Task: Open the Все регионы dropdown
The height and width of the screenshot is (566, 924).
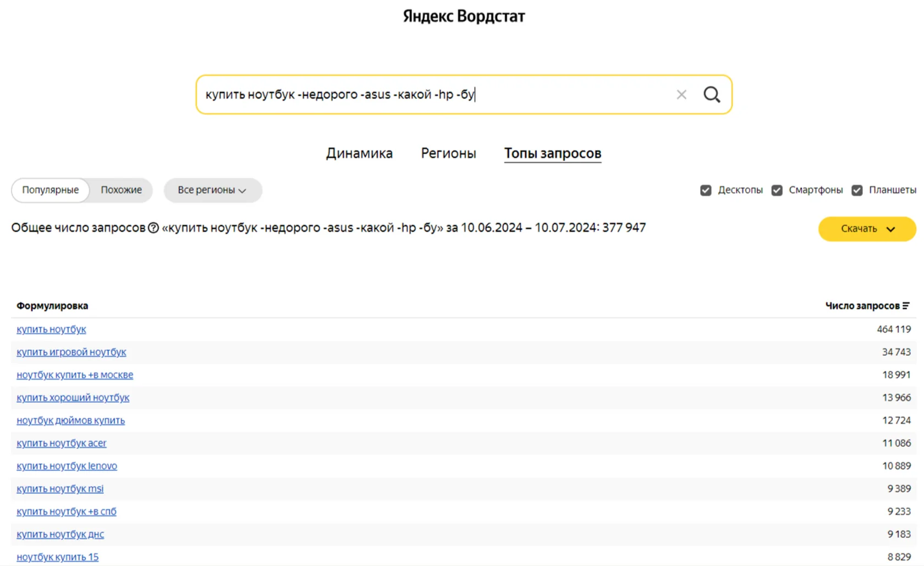Action: pyautogui.click(x=213, y=190)
